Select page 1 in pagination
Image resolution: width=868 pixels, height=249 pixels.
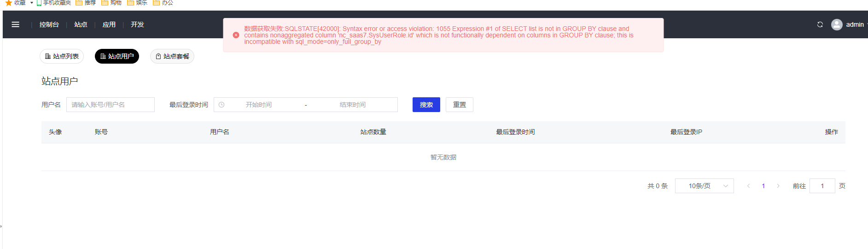coord(763,186)
